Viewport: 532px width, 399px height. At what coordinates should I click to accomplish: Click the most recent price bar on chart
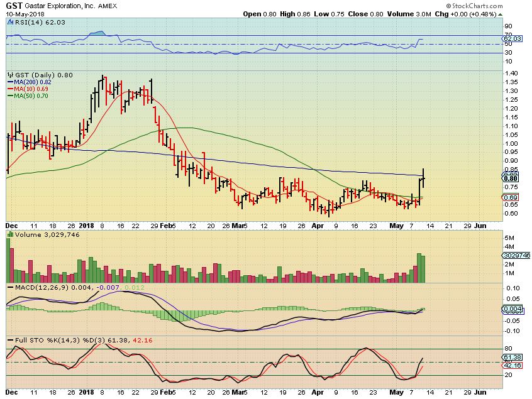tap(423, 178)
